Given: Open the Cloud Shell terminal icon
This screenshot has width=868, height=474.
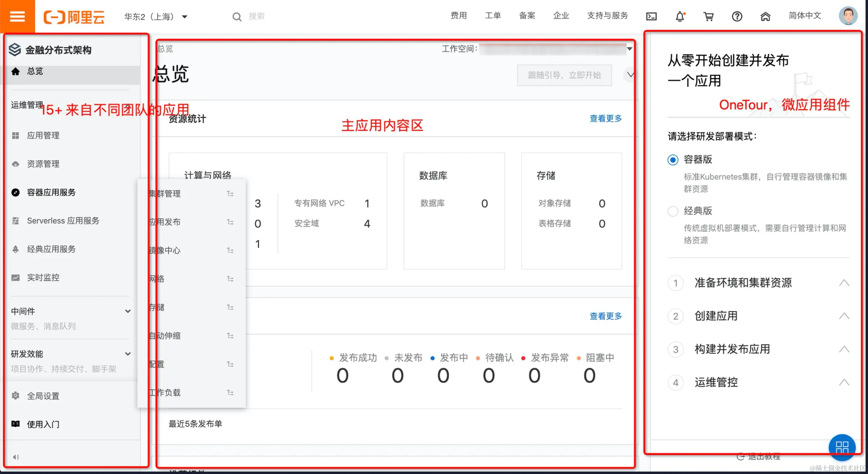Looking at the screenshot, I should (x=651, y=16).
